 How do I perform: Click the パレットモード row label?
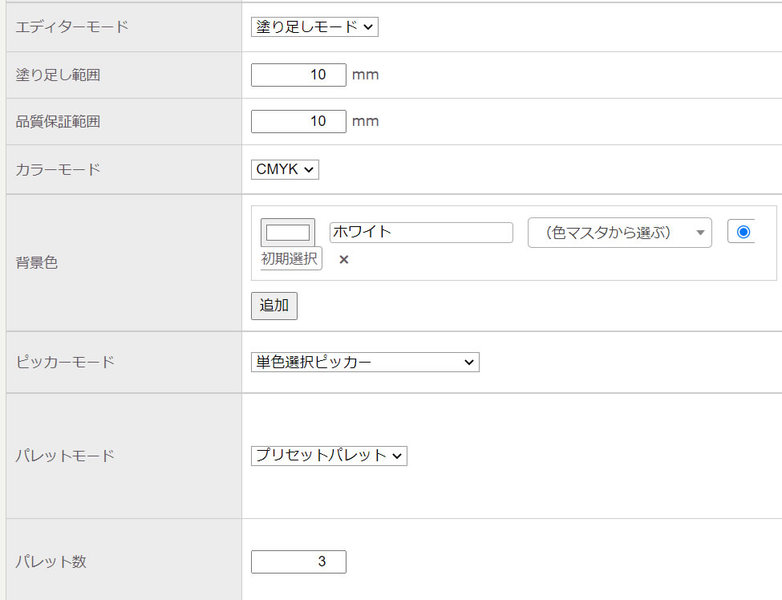[65, 456]
